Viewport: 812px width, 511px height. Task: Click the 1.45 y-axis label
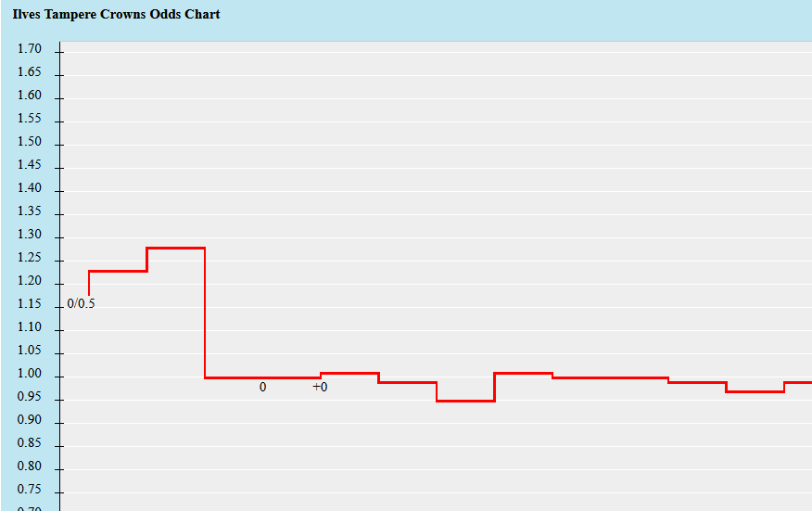tap(29, 165)
